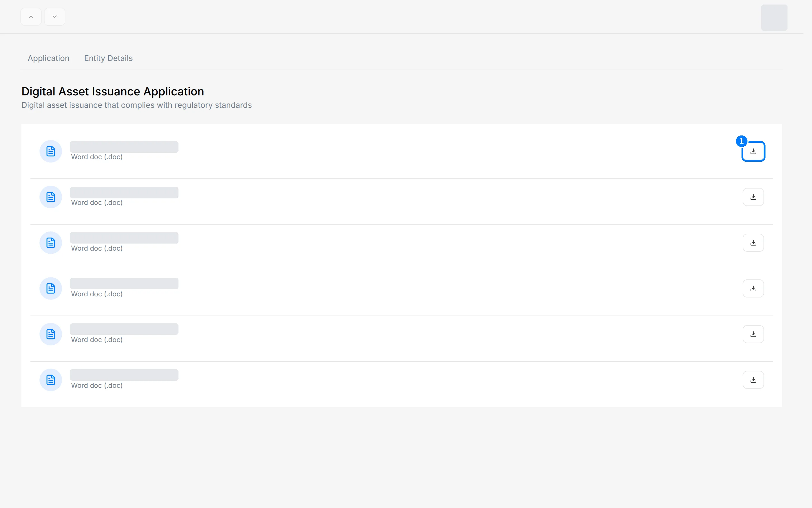Click the third row's document icon
Image resolution: width=812 pixels, height=508 pixels.
tap(51, 243)
